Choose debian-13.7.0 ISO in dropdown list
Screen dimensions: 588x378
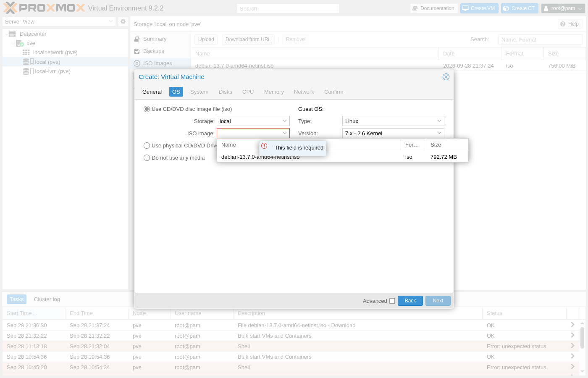pyautogui.click(x=343, y=157)
